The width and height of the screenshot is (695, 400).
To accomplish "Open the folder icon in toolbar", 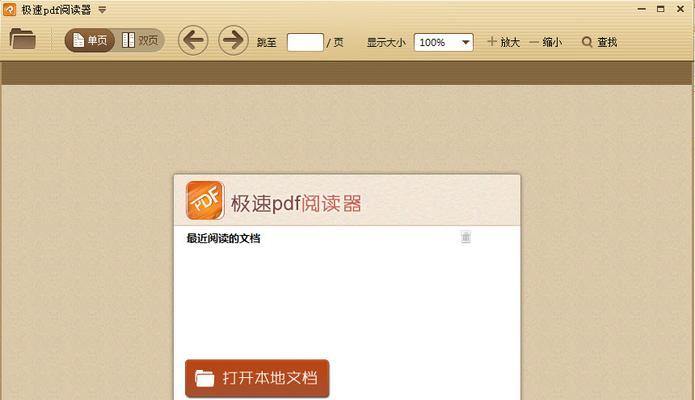I will 23,39.
